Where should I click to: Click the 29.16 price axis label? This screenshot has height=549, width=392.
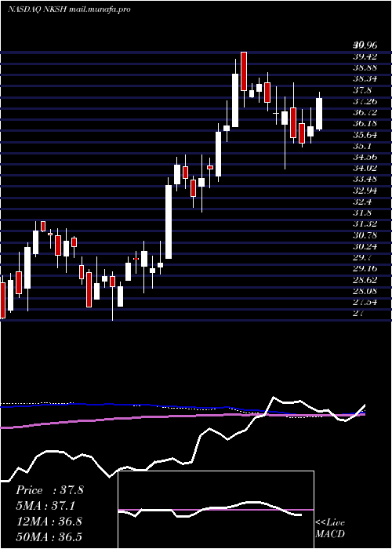(x=365, y=269)
